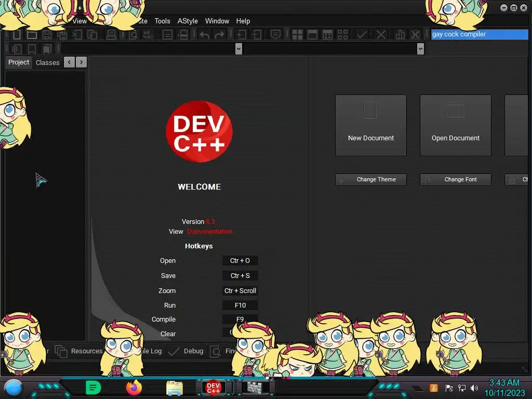Click the Print toolbar icon
Image resolution: width=532 pixels, height=399 pixels.
111,35
